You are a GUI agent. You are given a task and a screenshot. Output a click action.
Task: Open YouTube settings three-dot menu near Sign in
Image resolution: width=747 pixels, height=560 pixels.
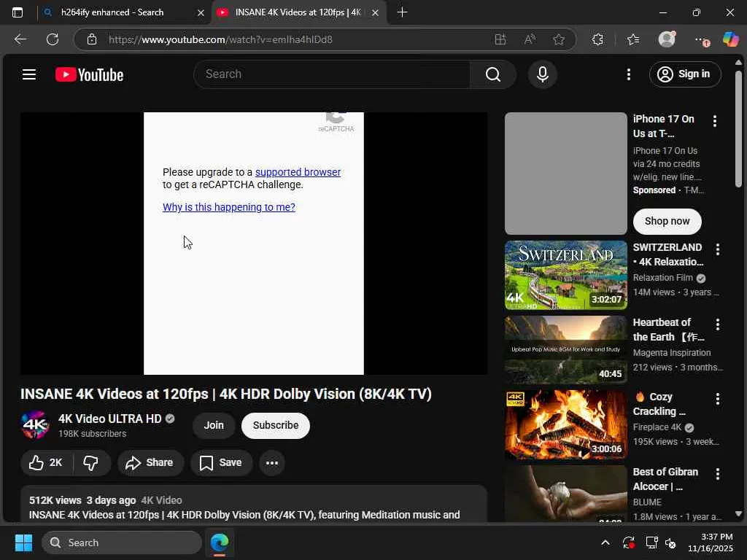(628, 74)
